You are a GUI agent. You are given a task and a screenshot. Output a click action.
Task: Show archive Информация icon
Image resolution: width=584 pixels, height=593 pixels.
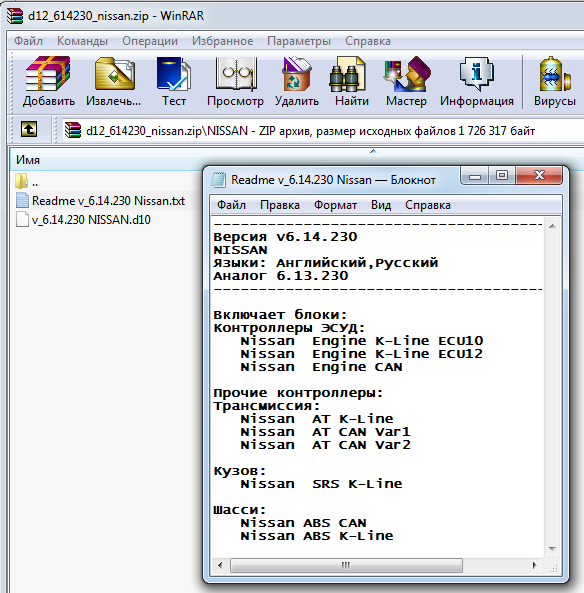click(x=477, y=81)
